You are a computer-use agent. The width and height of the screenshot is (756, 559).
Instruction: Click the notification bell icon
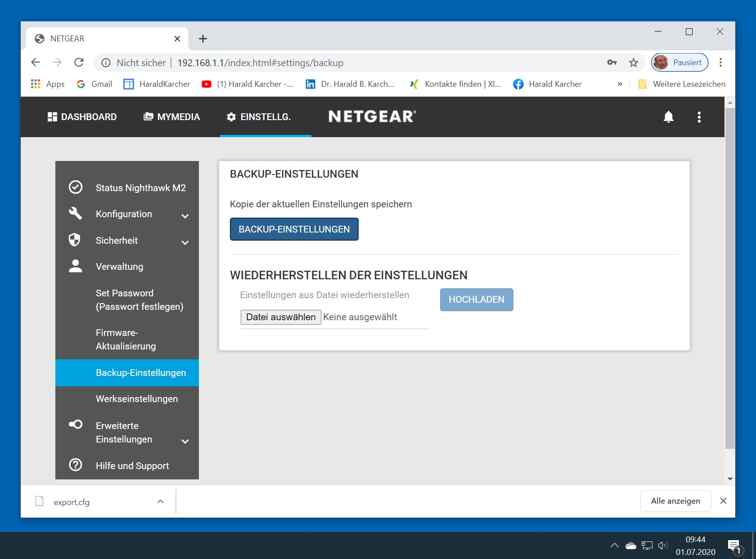click(x=668, y=117)
